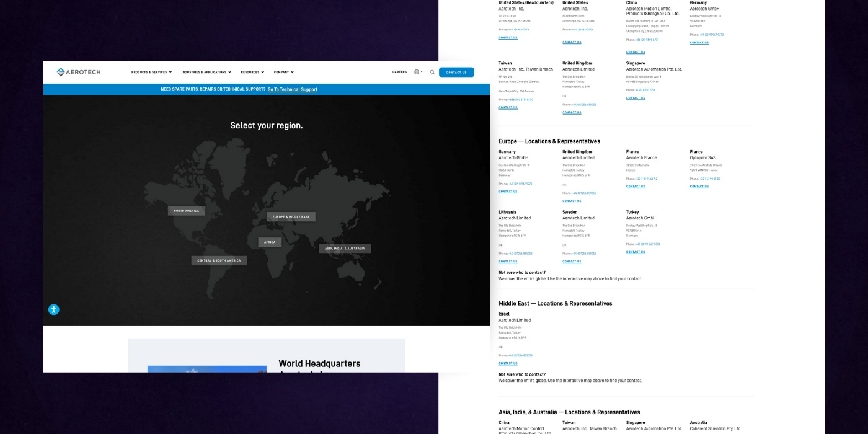This screenshot has width=868, height=434.
Task: Click Contact Us under Optoprim SAS France
Action: [x=699, y=187]
